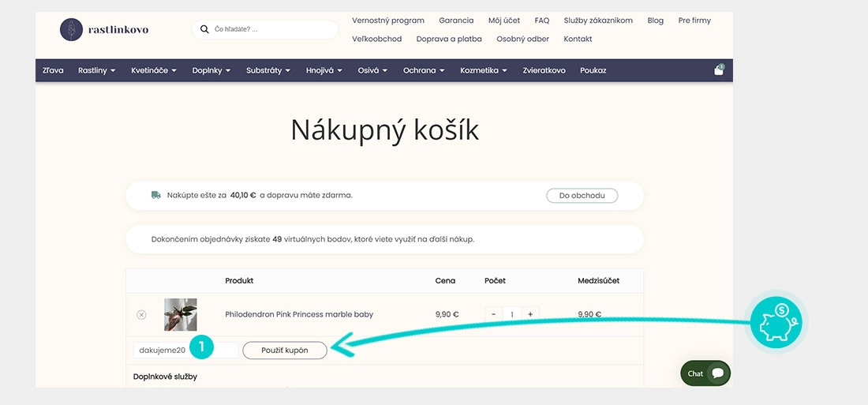
Task: Expand the Kvetináče dropdown menu
Action: point(154,70)
